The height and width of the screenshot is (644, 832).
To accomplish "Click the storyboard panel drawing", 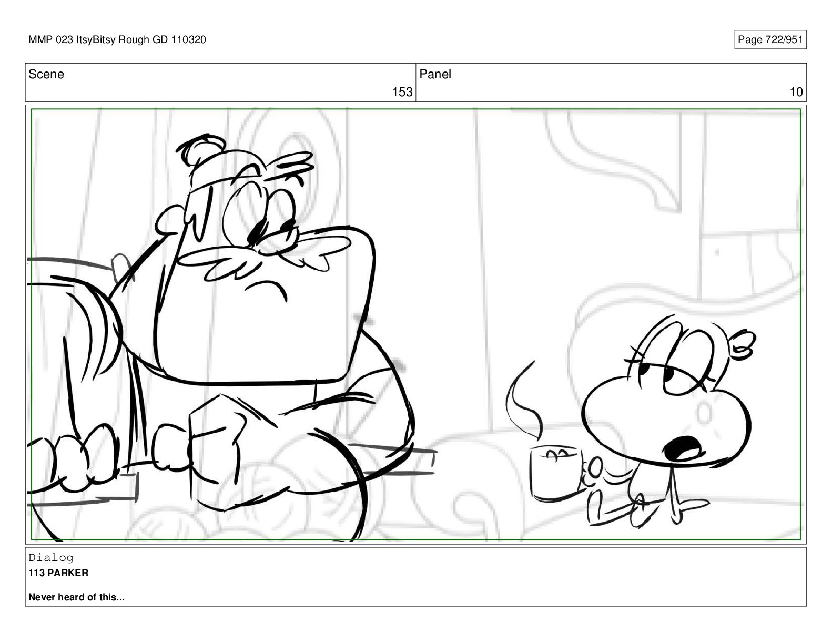I will pyautogui.click(x=415, y=324).
